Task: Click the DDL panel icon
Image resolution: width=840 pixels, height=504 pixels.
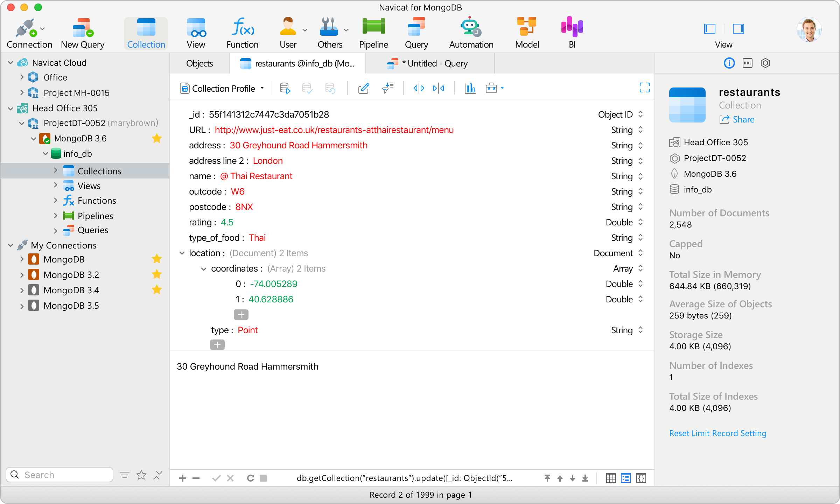Action: tap(747, 63)
